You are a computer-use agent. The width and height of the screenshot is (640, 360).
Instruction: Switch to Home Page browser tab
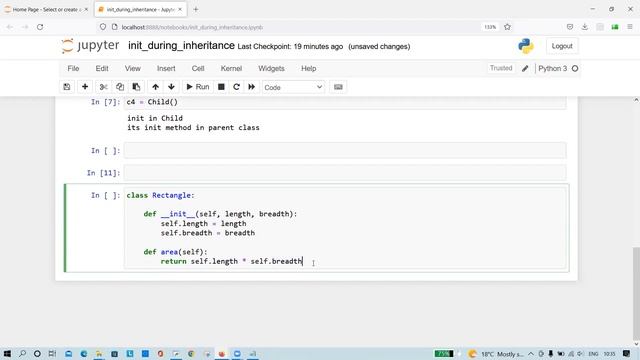47,9
